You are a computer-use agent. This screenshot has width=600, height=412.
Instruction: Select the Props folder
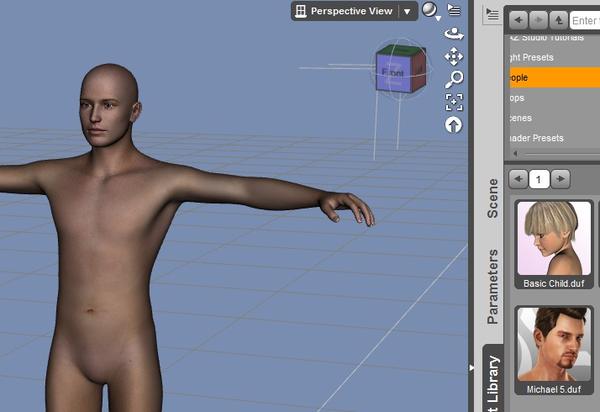point(555,98)
